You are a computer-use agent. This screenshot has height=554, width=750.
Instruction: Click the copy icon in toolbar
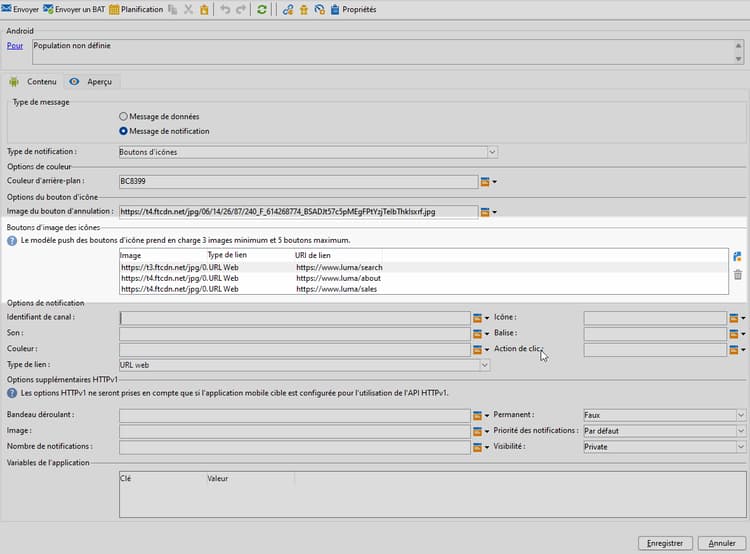[x=173, y=9]
